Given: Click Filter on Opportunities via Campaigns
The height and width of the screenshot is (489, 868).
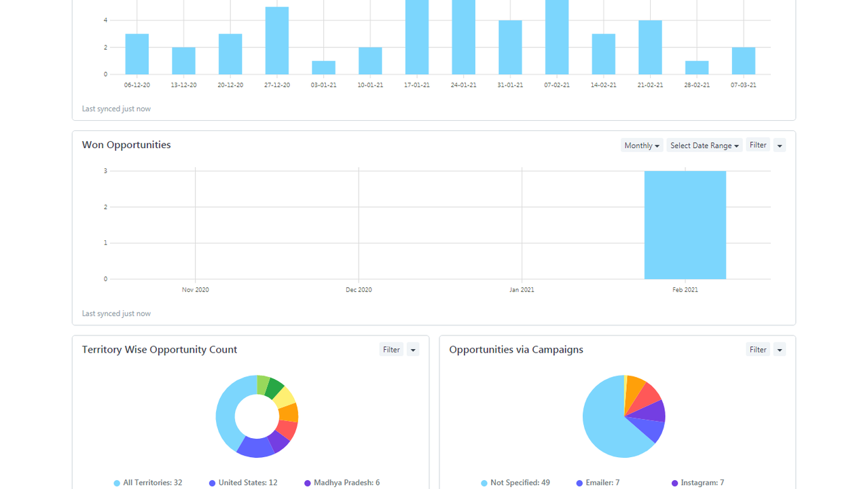Looking at the screenshot, I should pos(757,350).
